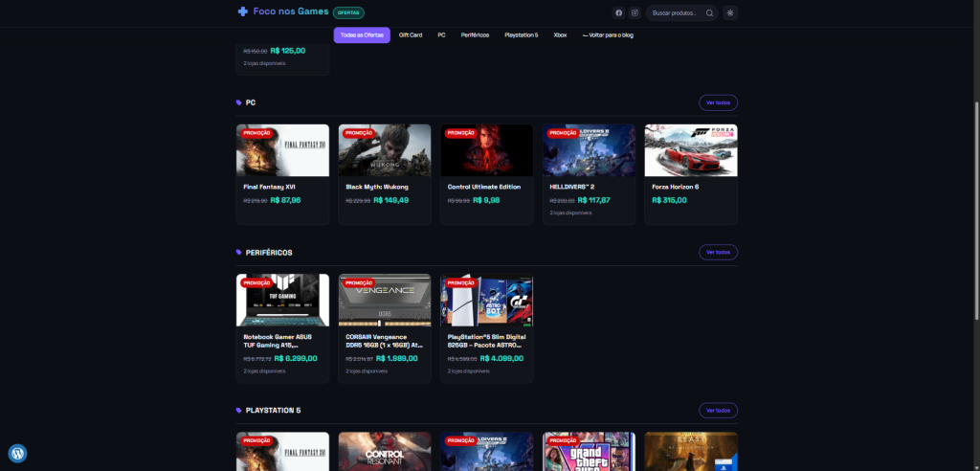Click the green OFERTAS badge

pyautogui.click(x=348, y=12)
